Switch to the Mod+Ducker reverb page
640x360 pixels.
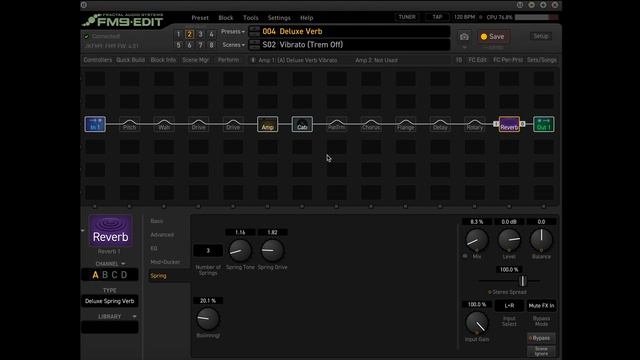click(x=165, y=262)
